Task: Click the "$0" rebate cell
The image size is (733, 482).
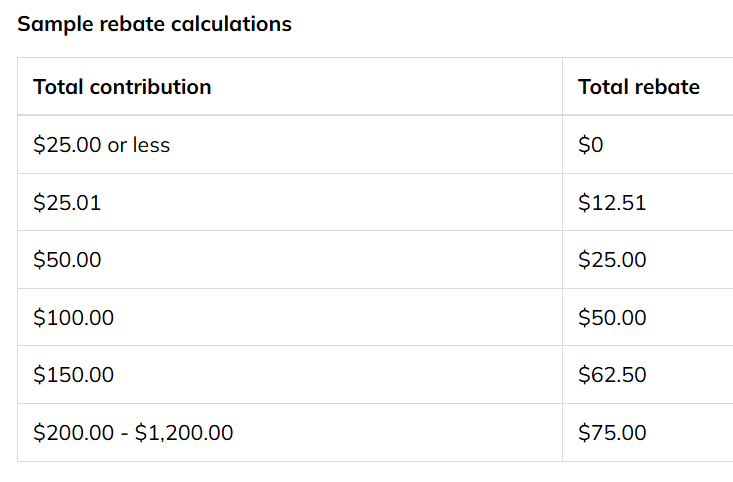Action: (x=648, y=144)
